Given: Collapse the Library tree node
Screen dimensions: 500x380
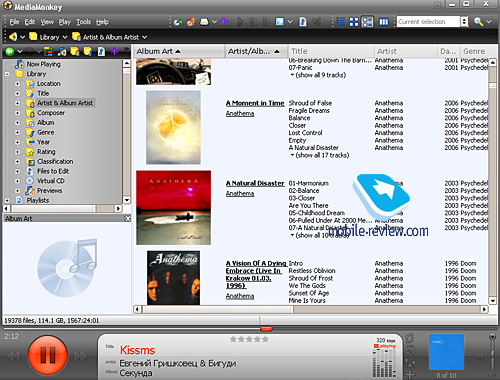Looking at the screenshot, I should click(x=7, y=74).
